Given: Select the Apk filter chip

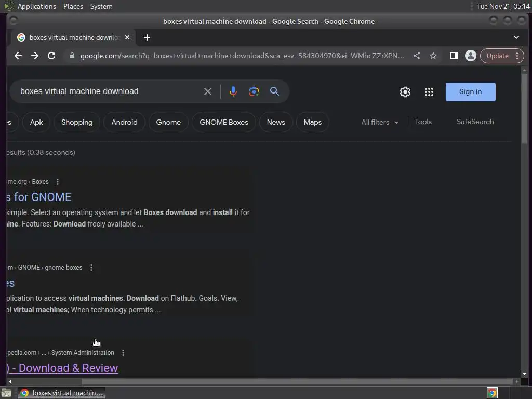Looking at the screenshot, I should click(36, 122).
